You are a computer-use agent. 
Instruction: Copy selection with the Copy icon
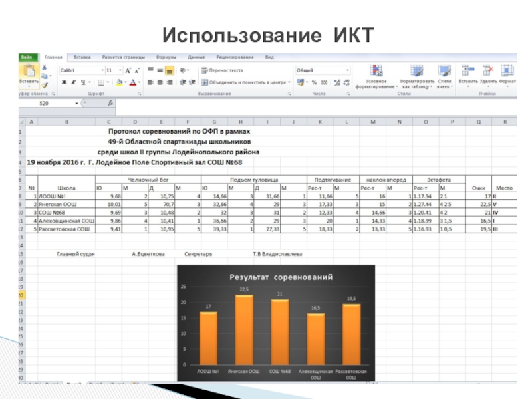coord(44,76)
